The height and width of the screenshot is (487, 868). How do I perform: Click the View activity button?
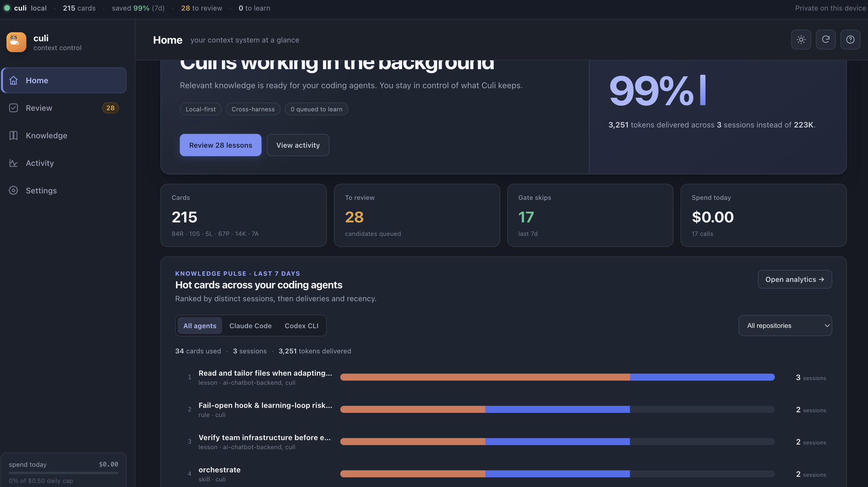[x=298, y=145]
